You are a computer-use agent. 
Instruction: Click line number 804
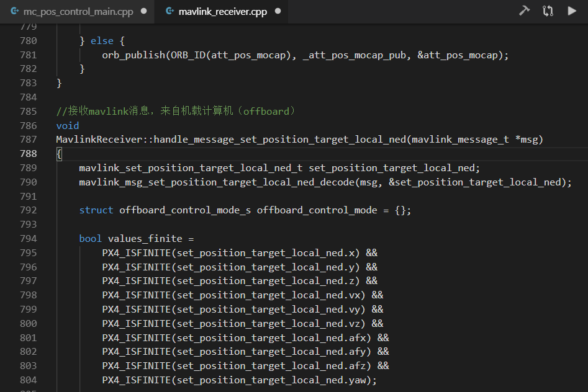[28, 380]
